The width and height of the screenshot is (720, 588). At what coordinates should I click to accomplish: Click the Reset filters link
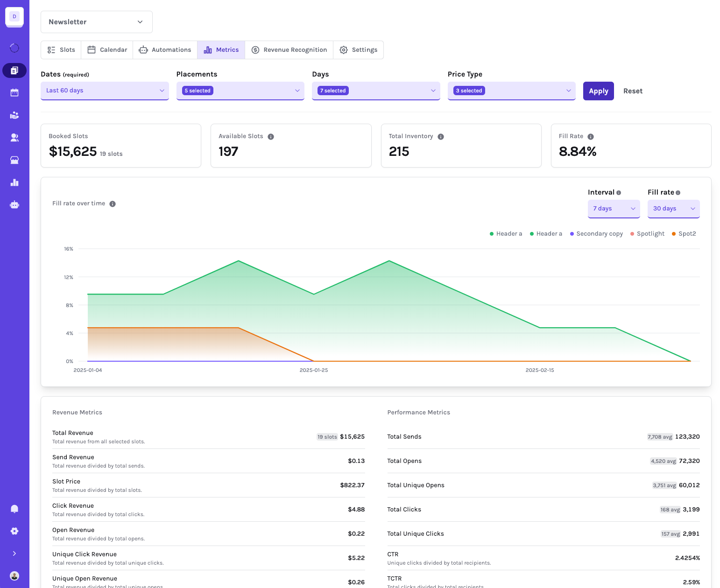pos(633,91)
